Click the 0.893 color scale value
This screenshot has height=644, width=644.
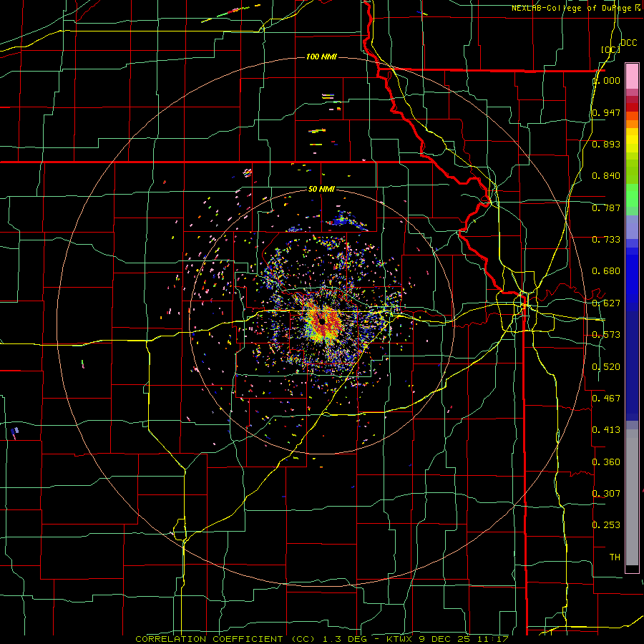(x=606, y=144)
